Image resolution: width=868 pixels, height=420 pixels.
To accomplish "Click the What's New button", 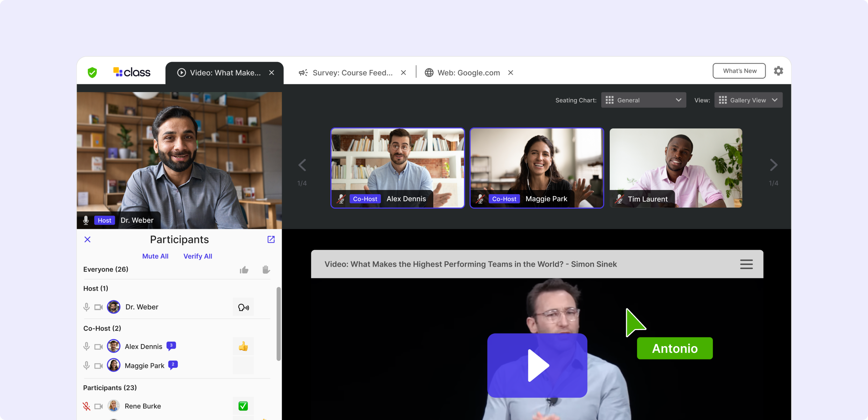I will (739, 71).
